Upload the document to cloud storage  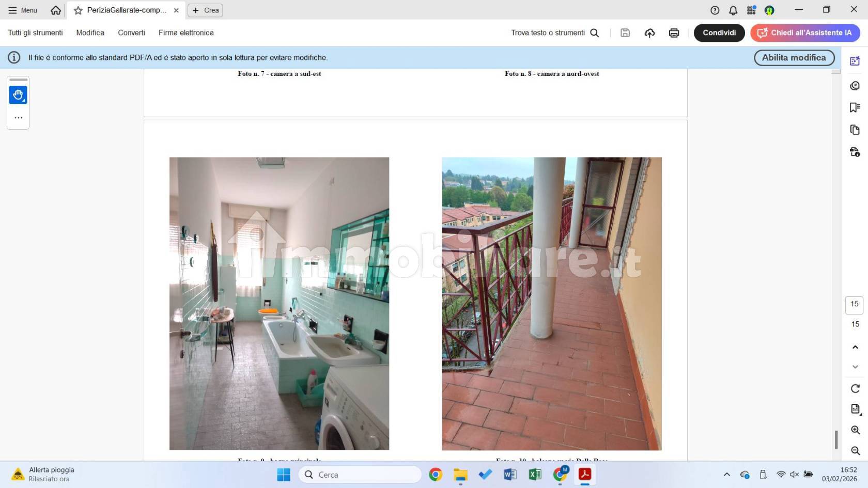(x=649, y=33)
